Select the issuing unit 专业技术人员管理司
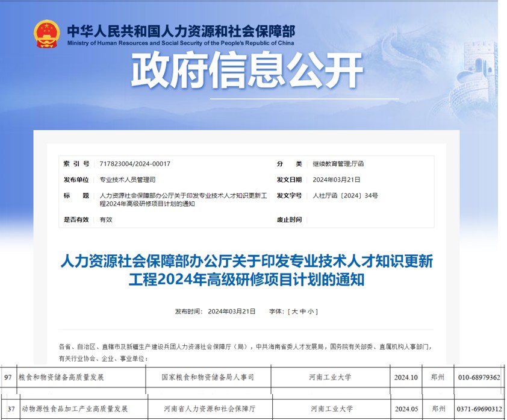The width and height of the screenshot is (507, 420). 128,180
